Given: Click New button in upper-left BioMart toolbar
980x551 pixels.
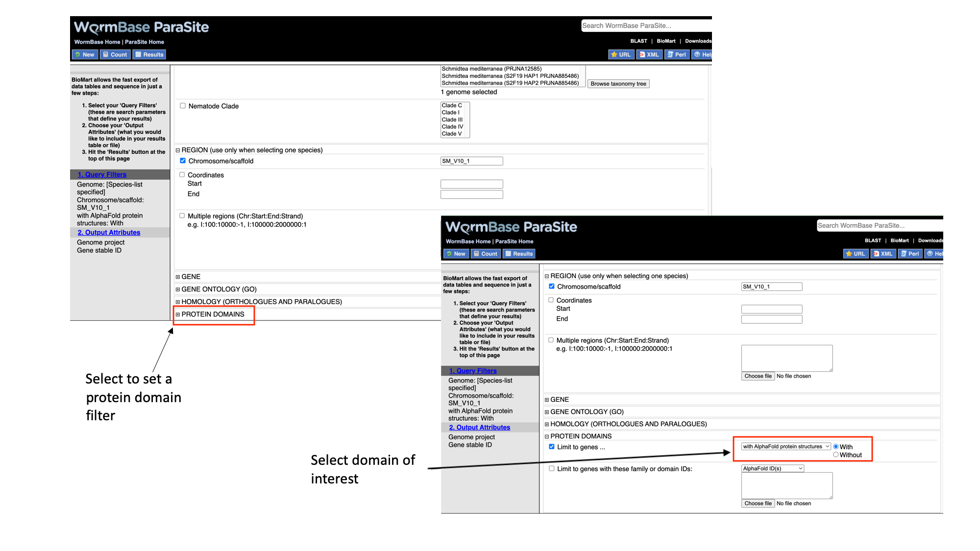Looking at the screenshot, I should coord(85,54).
